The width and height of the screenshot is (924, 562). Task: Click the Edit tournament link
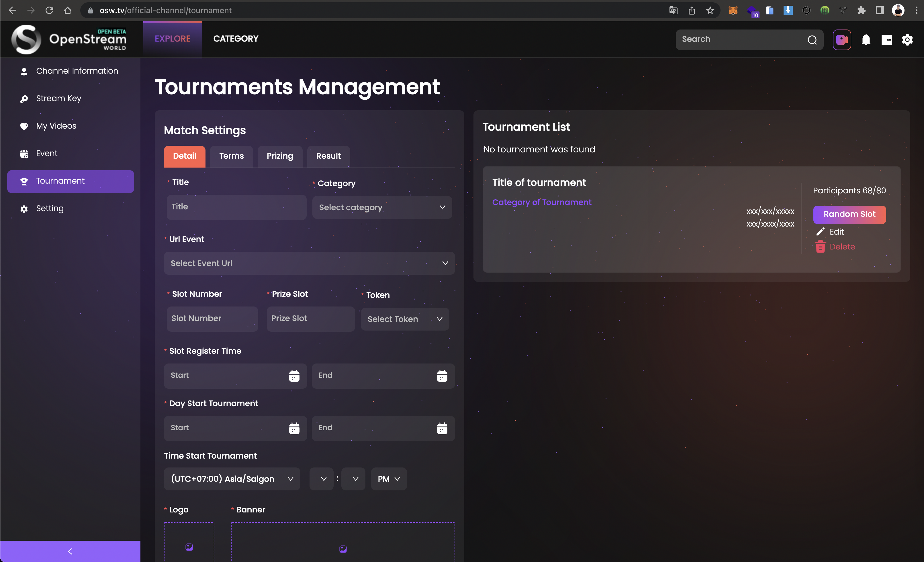836,232
